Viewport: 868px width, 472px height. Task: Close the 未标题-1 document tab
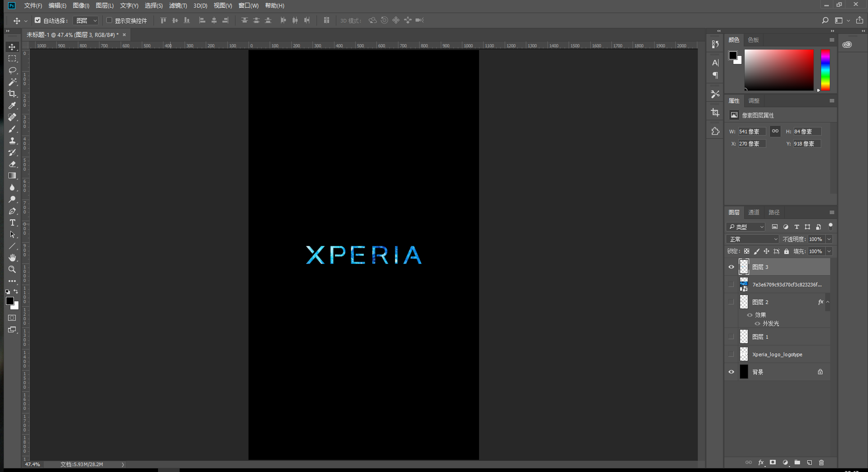(124, 35)
